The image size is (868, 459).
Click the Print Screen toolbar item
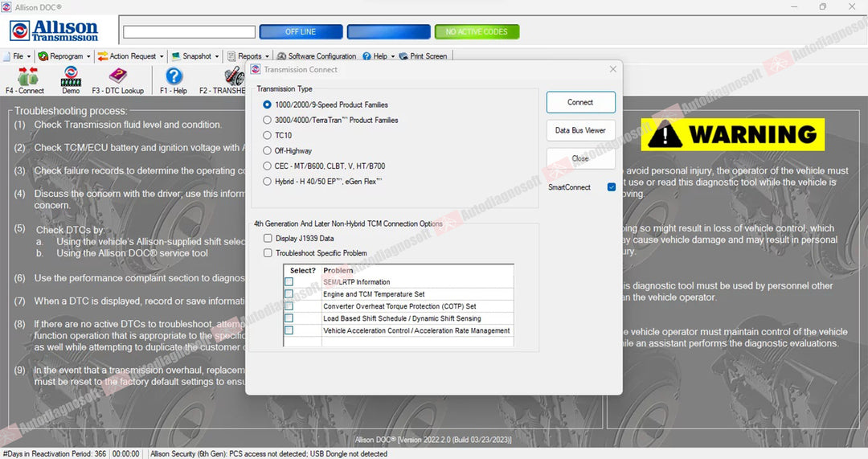point(423,56)
